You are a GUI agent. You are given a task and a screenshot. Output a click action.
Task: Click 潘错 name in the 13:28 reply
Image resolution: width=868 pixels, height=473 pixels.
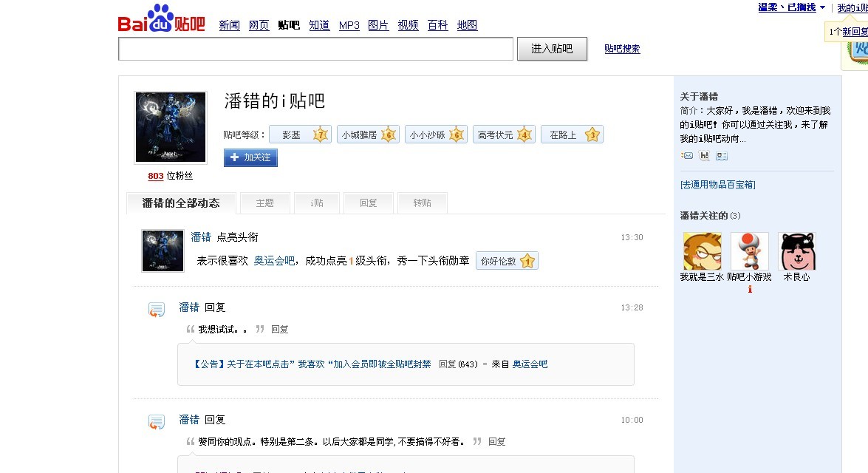click(189, 307)
